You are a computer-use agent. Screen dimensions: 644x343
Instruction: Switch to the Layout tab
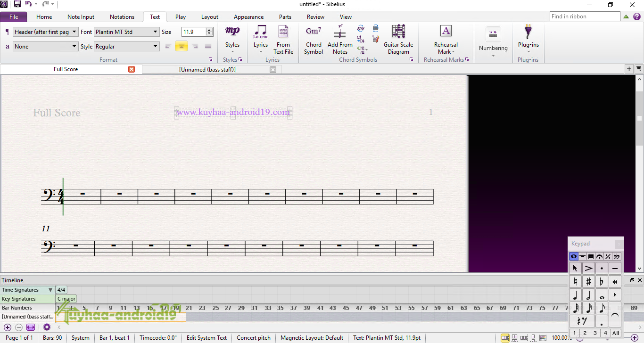(x=210, y=17)
